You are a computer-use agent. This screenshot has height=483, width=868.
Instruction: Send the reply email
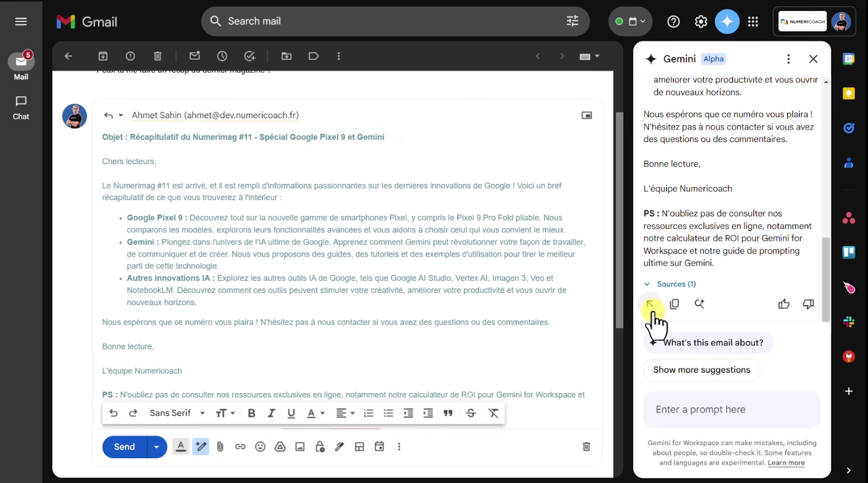pos(124,447)
